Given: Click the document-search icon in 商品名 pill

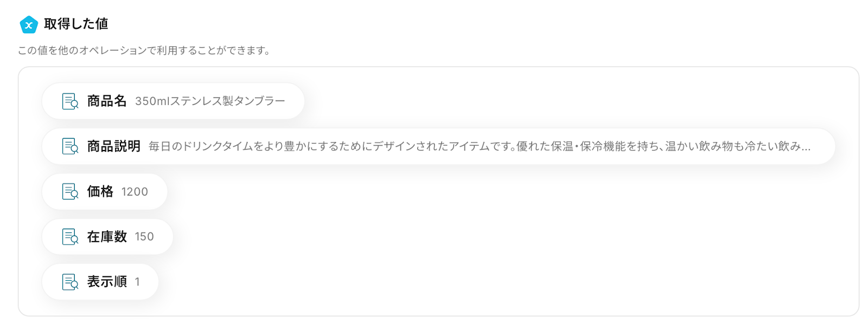Looking at the screenshot, I should (x=70, y=101).
